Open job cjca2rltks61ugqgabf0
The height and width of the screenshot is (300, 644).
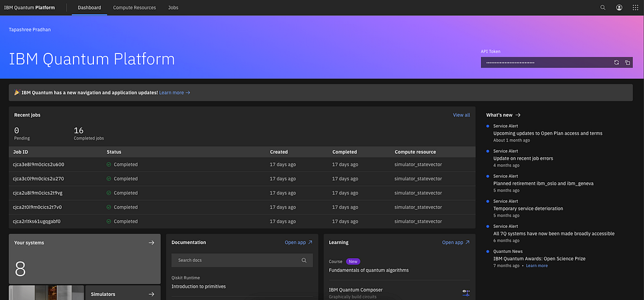click(x=37, y=221)
